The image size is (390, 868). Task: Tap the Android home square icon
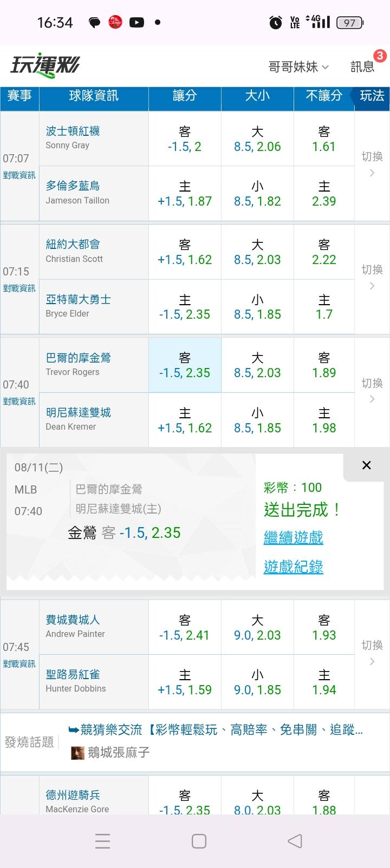click(x=199, y=840)
